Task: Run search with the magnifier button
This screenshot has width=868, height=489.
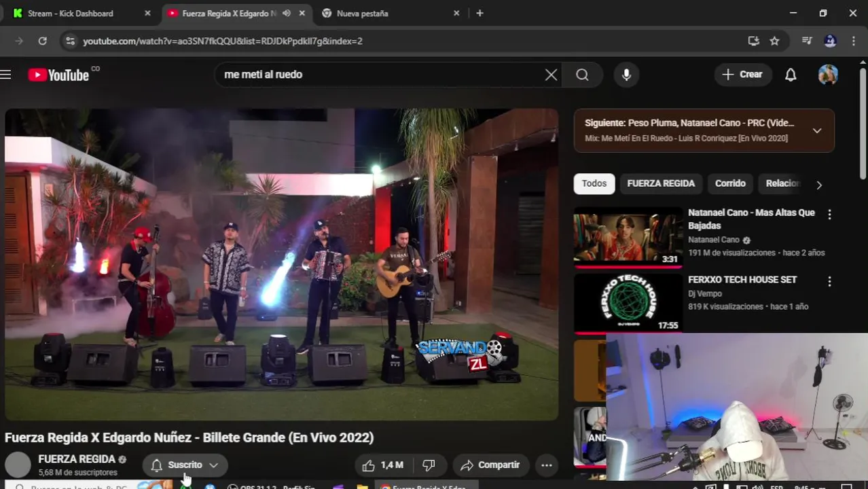Action: pos(583,75)
